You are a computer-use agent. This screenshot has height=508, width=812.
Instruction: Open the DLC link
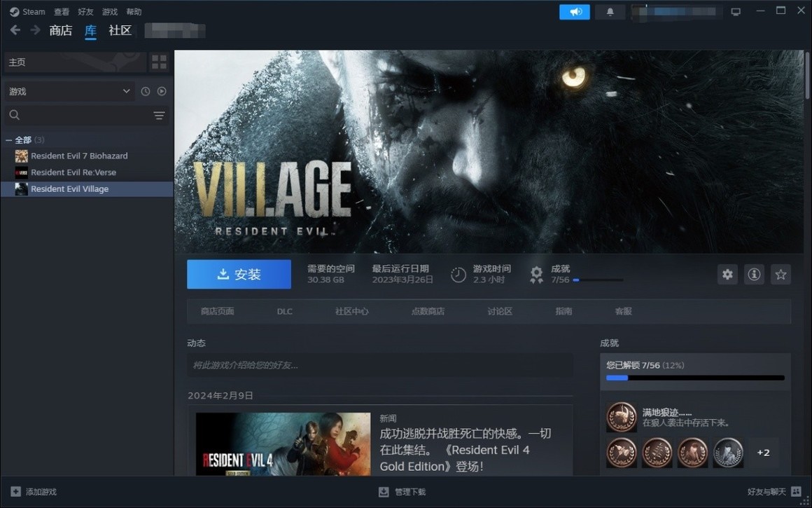284,311
